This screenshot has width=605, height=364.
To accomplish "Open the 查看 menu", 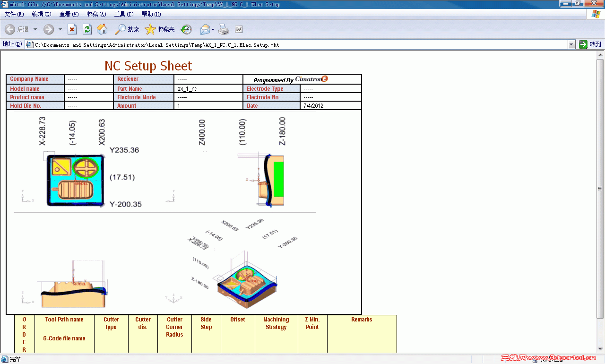I will coord(69,14).
